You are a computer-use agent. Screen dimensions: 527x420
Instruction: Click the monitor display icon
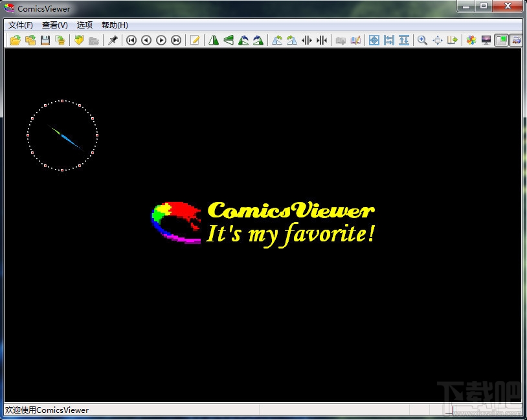pyautogui.click(x=486, y=40)
